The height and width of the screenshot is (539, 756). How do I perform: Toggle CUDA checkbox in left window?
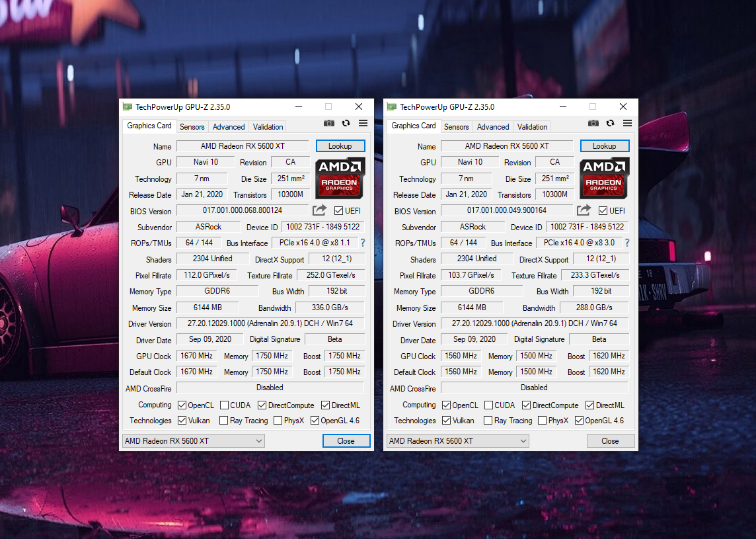[224, 405]
